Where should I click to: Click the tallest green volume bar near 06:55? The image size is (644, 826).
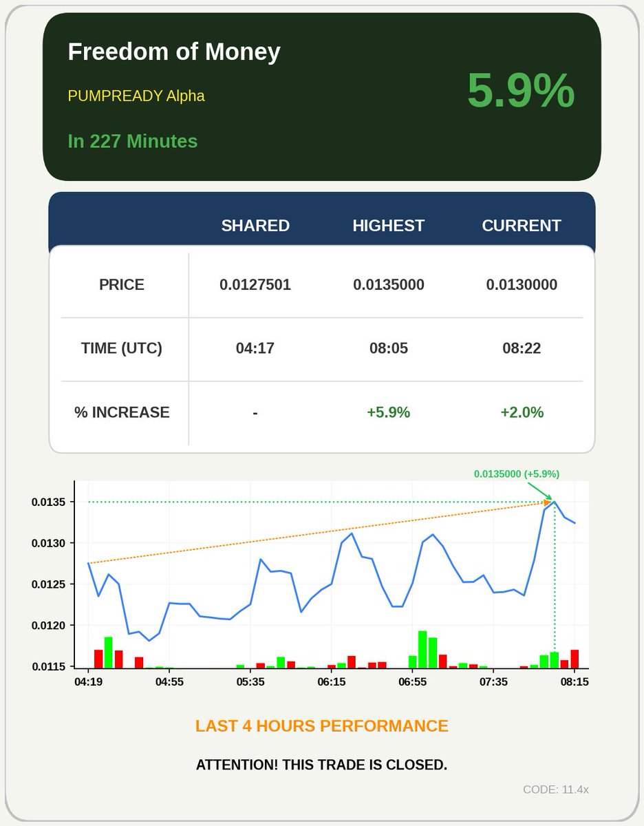(422, 650)
